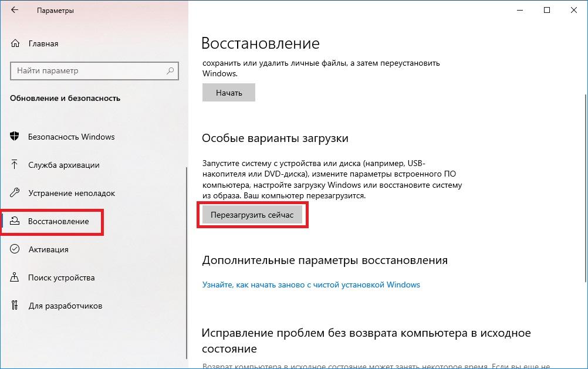The height and width of the screenshot is (369, 588).
Task: Open Главная in sidebar
Action: point(43,43)
